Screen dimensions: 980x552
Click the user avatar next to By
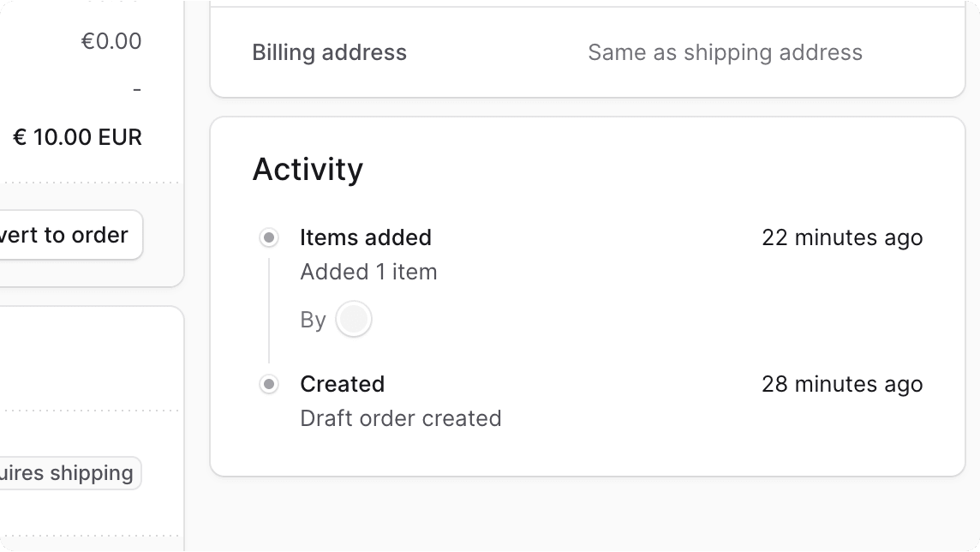354,320
